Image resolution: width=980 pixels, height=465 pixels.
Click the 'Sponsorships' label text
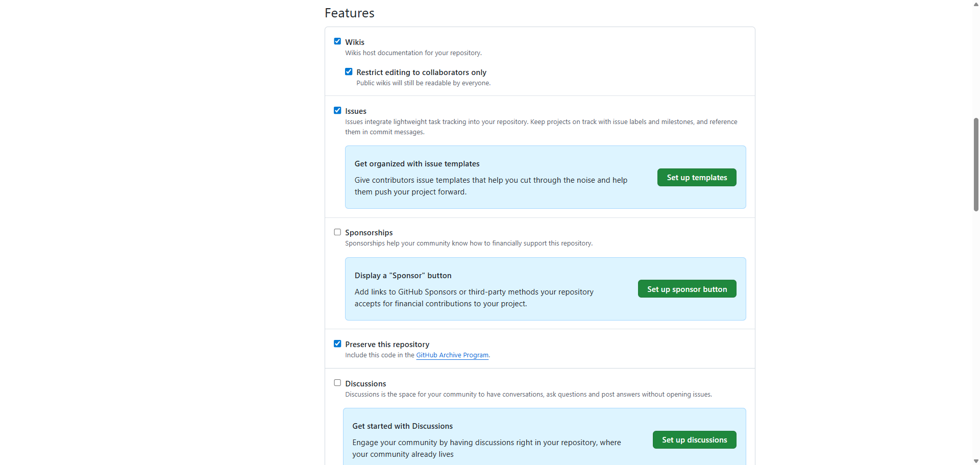coord(369,233)
